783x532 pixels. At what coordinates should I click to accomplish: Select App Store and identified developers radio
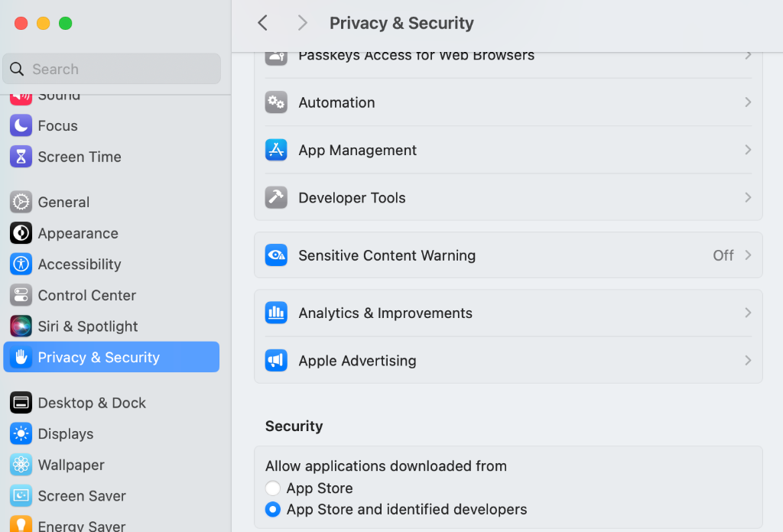coord(273,510)
